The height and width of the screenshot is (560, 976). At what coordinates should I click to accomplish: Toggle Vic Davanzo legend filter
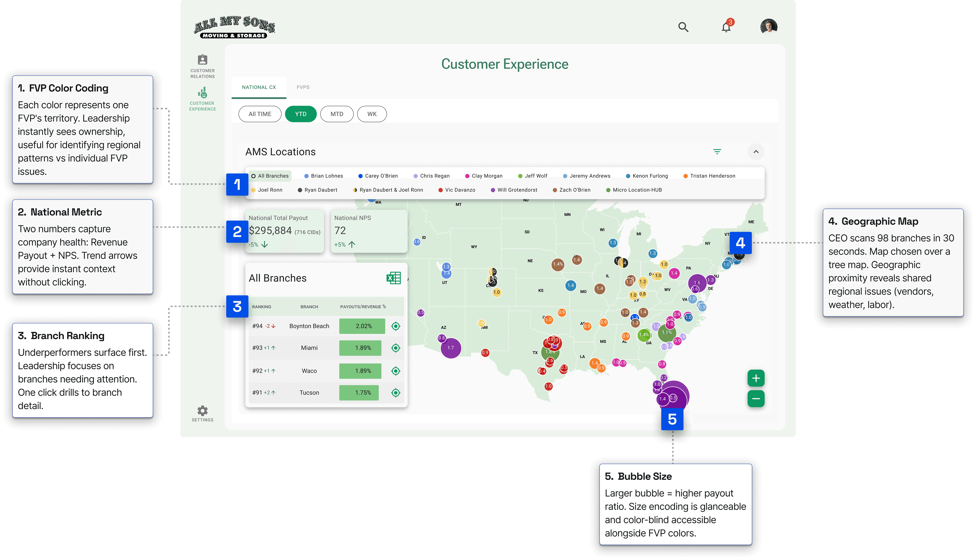coord(457,190)
